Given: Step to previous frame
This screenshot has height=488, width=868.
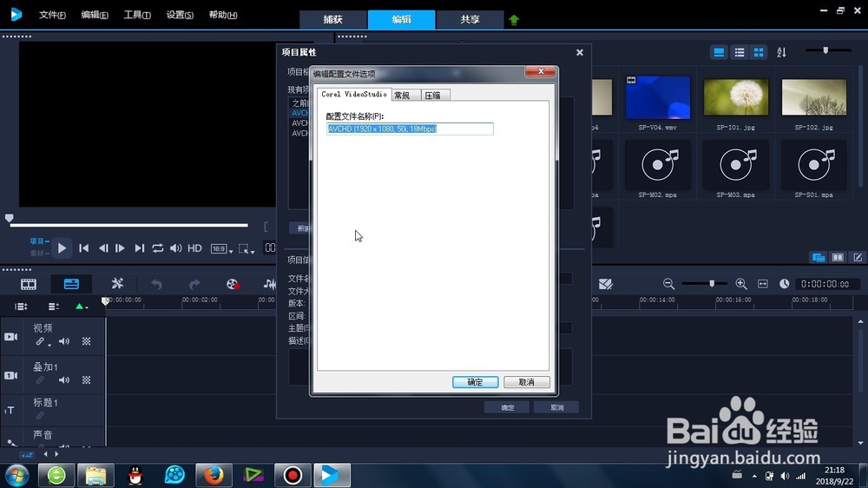Looking at the screenshot, I should pyautogui.click(x=103, y=248).
